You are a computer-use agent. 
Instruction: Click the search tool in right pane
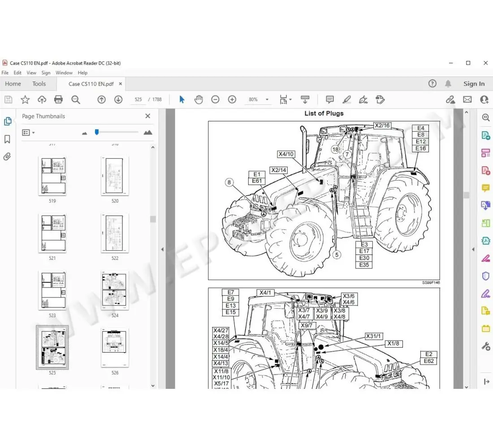pyautogui.click(x=486, y=117)
